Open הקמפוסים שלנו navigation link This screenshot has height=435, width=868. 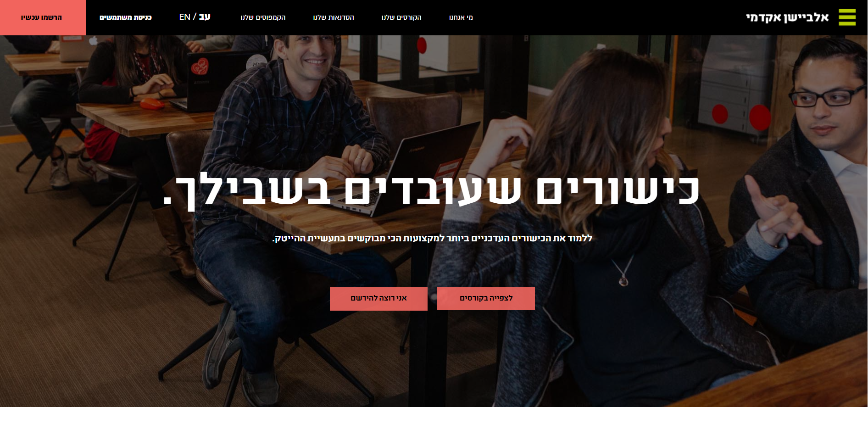[263, 17]
